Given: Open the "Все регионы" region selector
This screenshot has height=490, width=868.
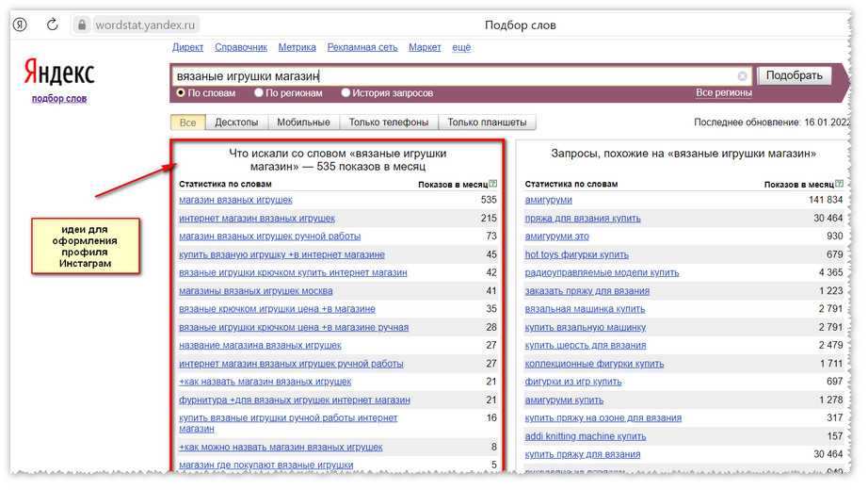Looking at the screenshot, I should [723, 93].
